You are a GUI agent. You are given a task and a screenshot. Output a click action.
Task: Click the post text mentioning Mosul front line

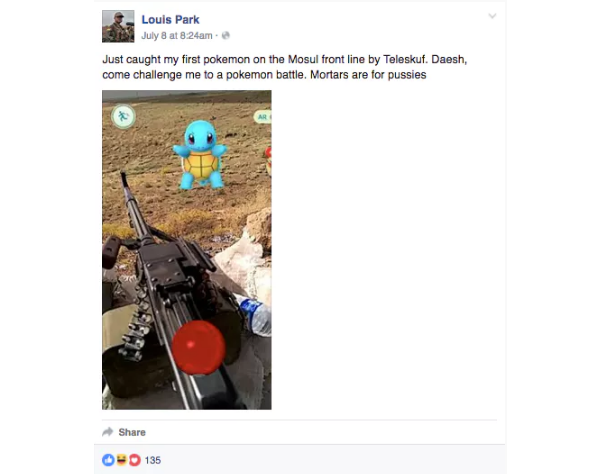point(284,67)
